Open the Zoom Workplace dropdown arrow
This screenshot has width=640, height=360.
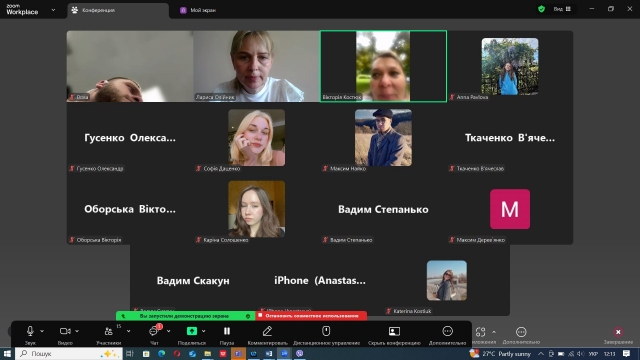53,10
